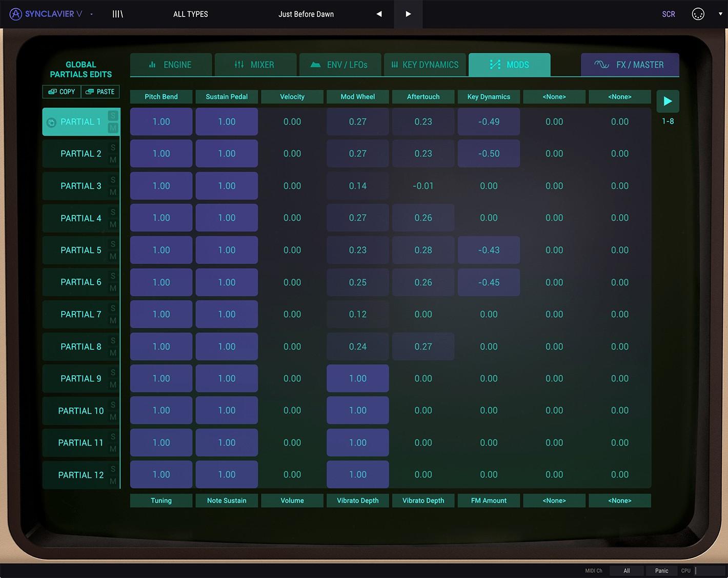The height and width of the screenshot is (578, 728).
Task: Open a <None> modulation source dropdown
Action: pos(554,96)
